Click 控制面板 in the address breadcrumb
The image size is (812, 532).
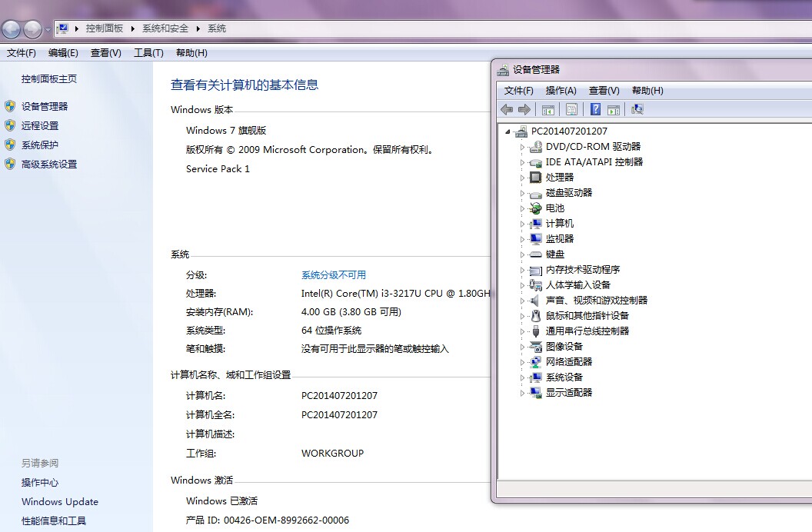[104, 28]
